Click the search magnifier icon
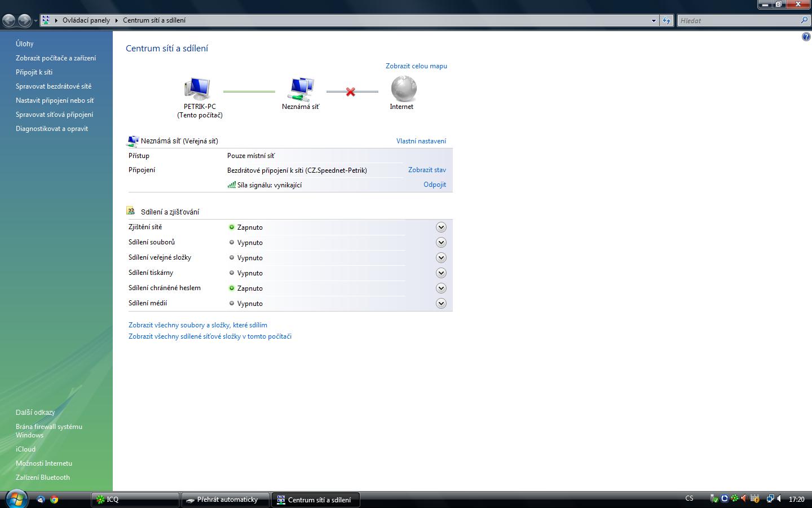Screen dimensions: 812x508 coord(804,20)
